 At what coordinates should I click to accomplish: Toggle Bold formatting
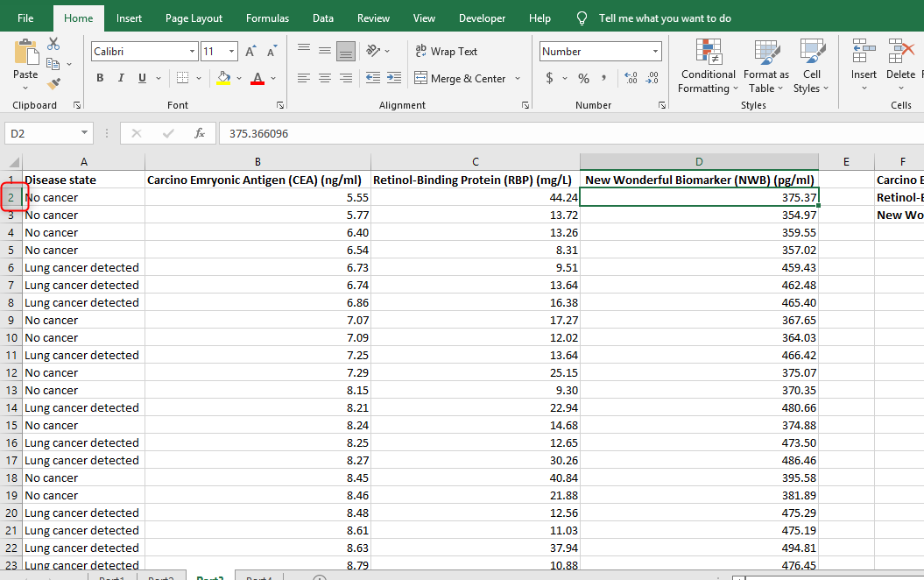coord(100,78)
